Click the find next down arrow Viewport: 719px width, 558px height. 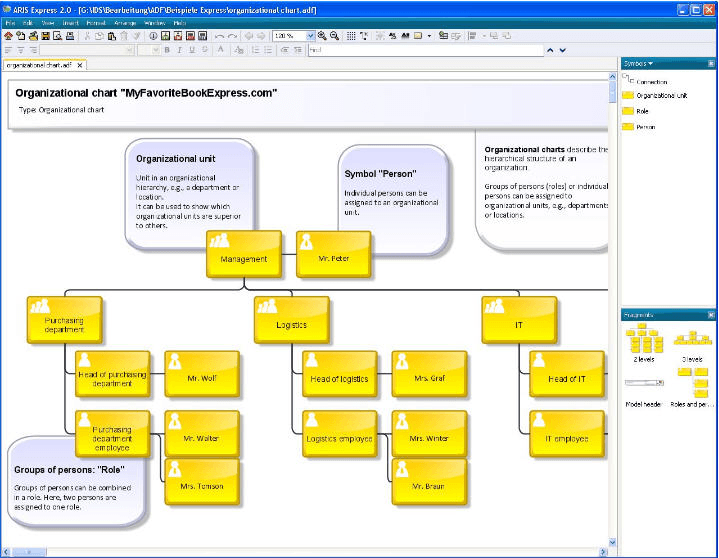pos(562,49)
